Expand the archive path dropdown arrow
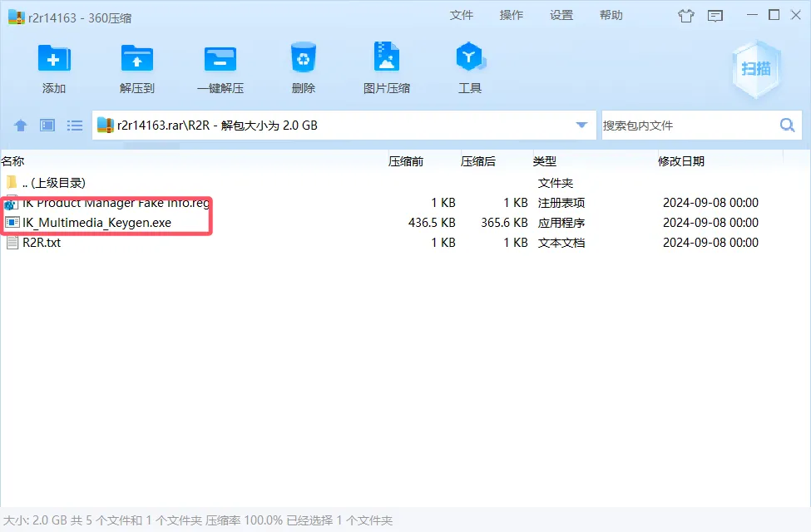Image resolution: width=811 pixels, height=532 pixels. point(581,125)
